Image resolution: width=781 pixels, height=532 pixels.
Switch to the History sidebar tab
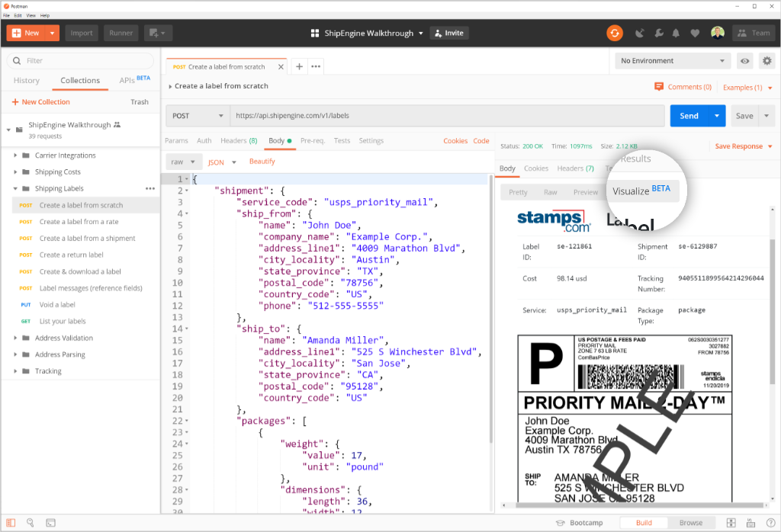click(27, 80)
